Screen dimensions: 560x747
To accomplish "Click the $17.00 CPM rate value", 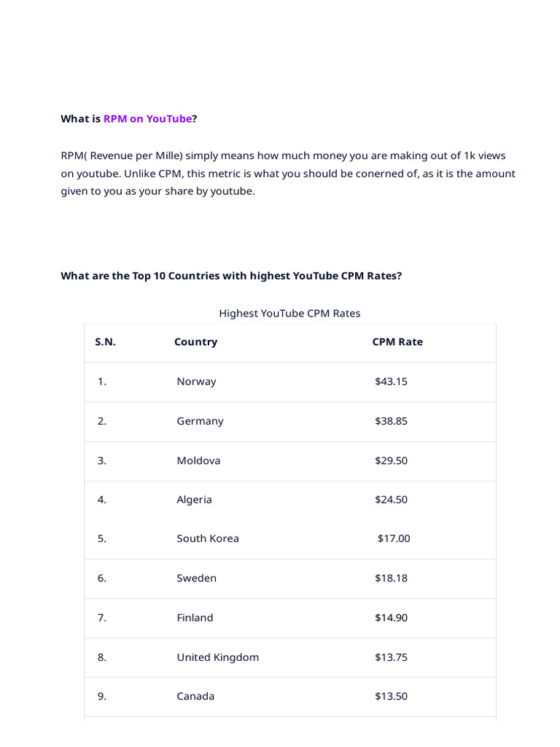I will pyautogui.click(x=394, y=538).
